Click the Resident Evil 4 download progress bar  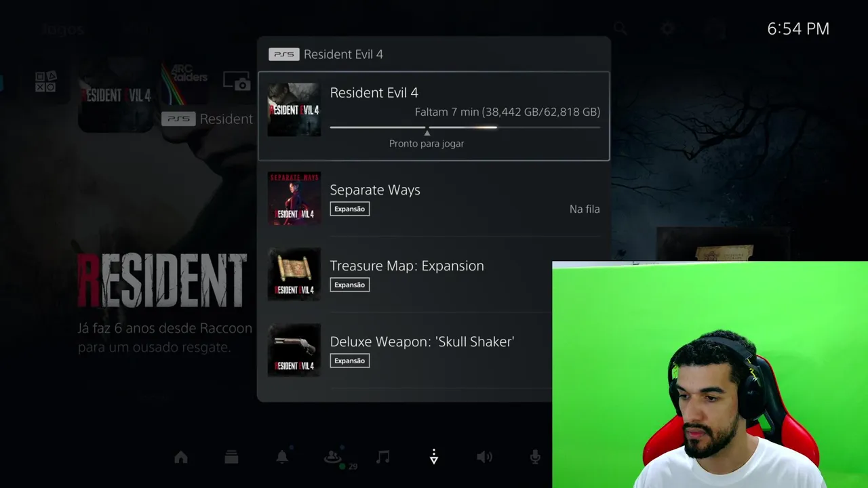coord(465,127)
